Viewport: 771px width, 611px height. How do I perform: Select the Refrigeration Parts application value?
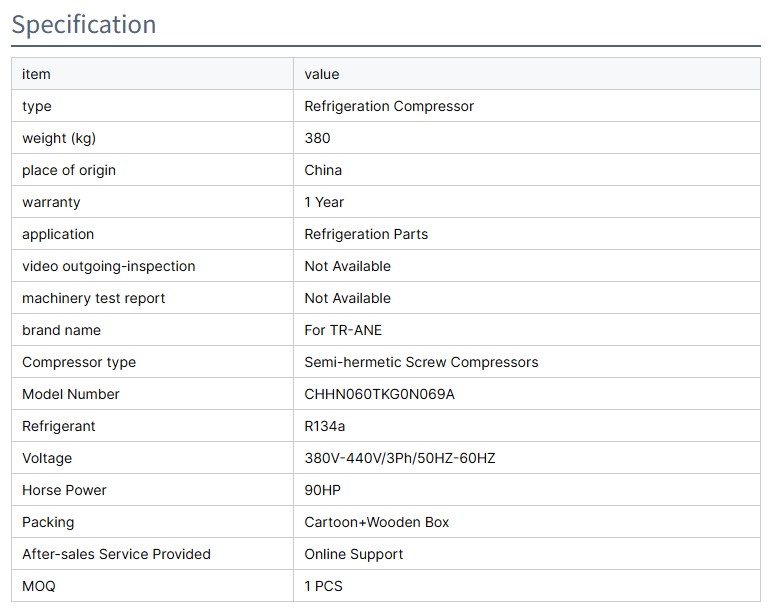pyautogui.click(x=366, y=234)
